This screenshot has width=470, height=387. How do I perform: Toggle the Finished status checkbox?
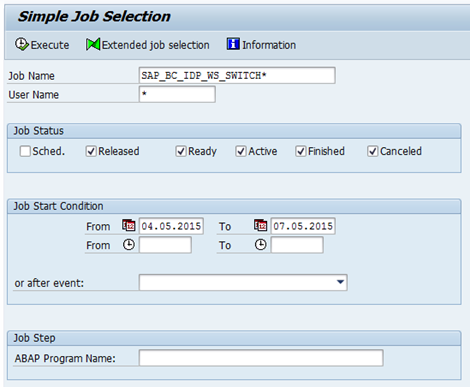pyautogui.click(x=301, y=151)
